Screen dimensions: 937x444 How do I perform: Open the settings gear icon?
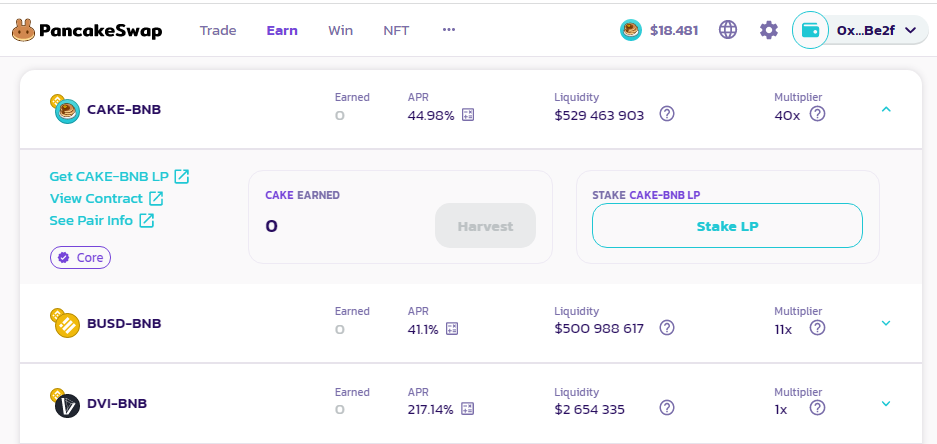click(768, 30)
